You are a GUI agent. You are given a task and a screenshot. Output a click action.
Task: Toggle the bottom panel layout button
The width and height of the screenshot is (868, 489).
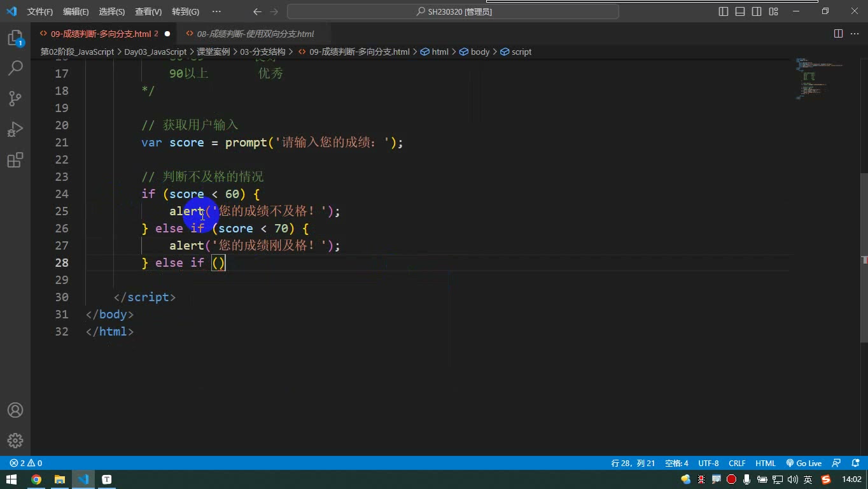click(740, 11)
